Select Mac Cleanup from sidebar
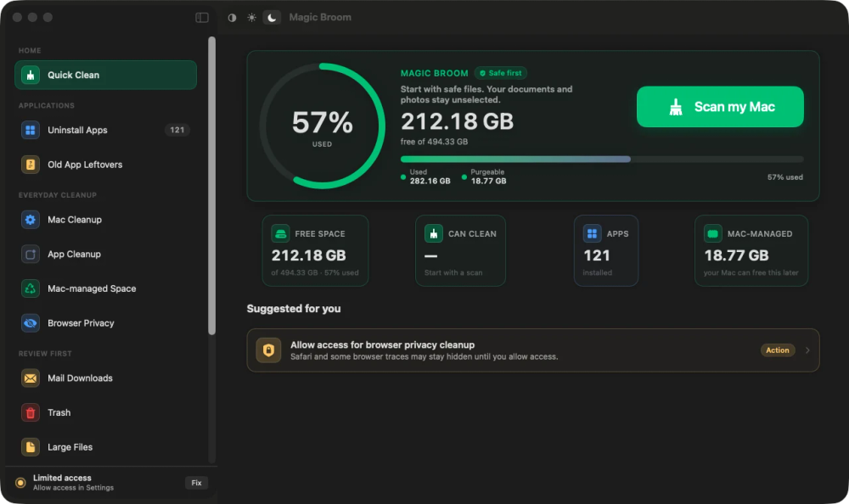 (x=105, y=220)
